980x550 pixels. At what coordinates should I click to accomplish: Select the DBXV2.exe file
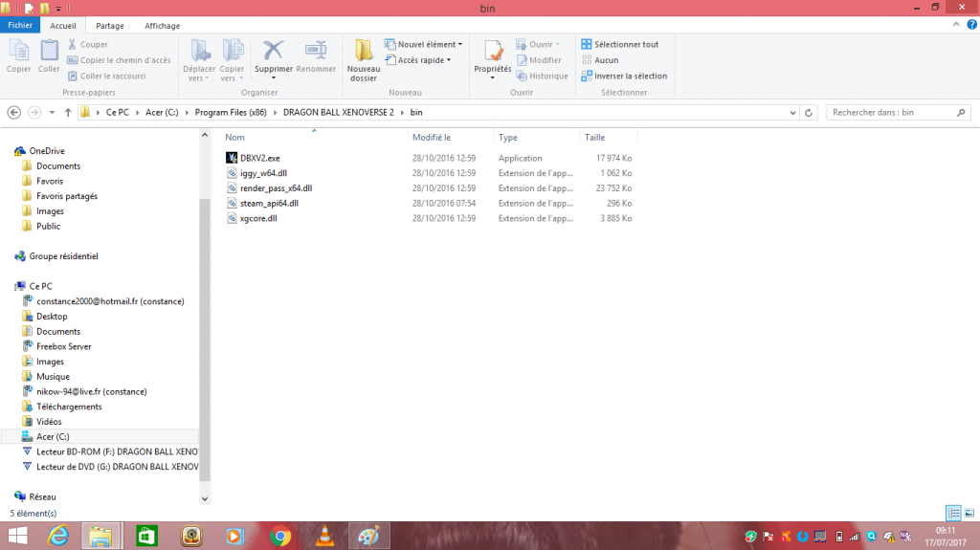[x=260, y=158]
